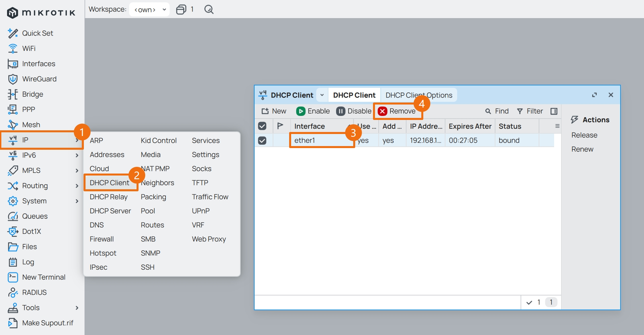Viewport: 644px width, 335px height.
Task: Expand the DHCP Client title dropdown arrow
Action: click(322, 95)
